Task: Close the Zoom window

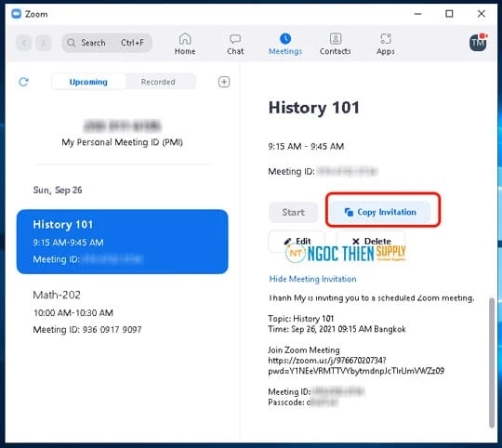Action: click(x=482, y=14)
